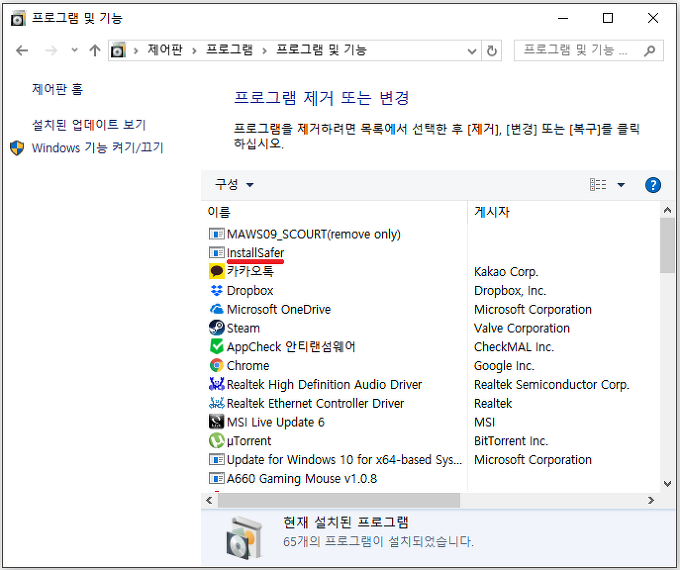Open the 제어판 홈 link

click(57, 89)
